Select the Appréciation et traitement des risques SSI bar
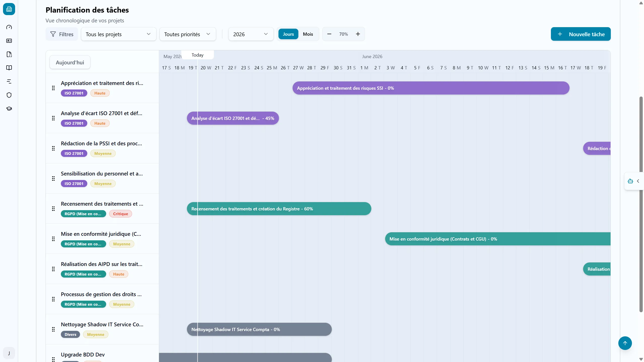The width and height of the screenshot is (644, 362). 431,88
